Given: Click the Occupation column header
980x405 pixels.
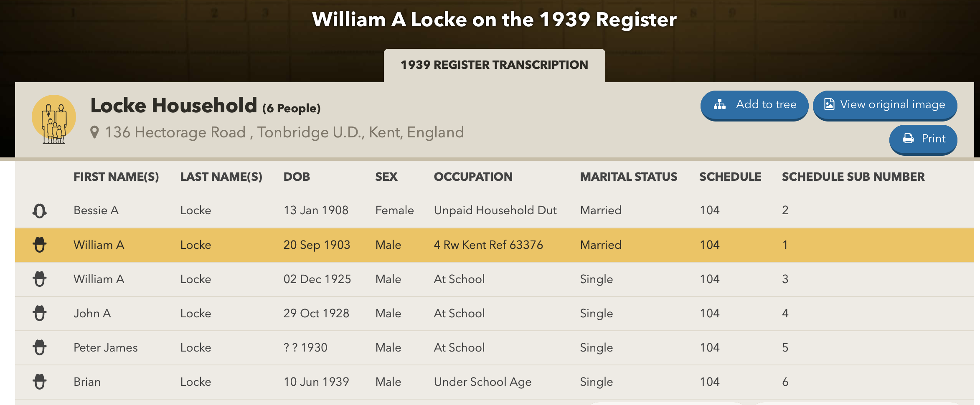Looking at the screenshot, I should pos(473,177).
